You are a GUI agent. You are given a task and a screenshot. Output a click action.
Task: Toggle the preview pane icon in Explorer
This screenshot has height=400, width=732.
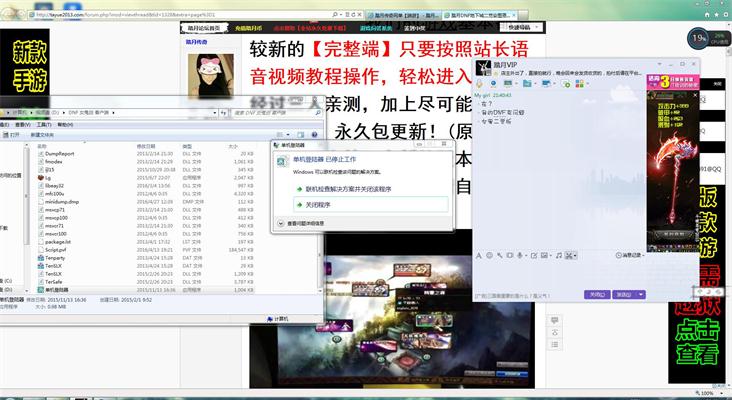coord(301,134)
